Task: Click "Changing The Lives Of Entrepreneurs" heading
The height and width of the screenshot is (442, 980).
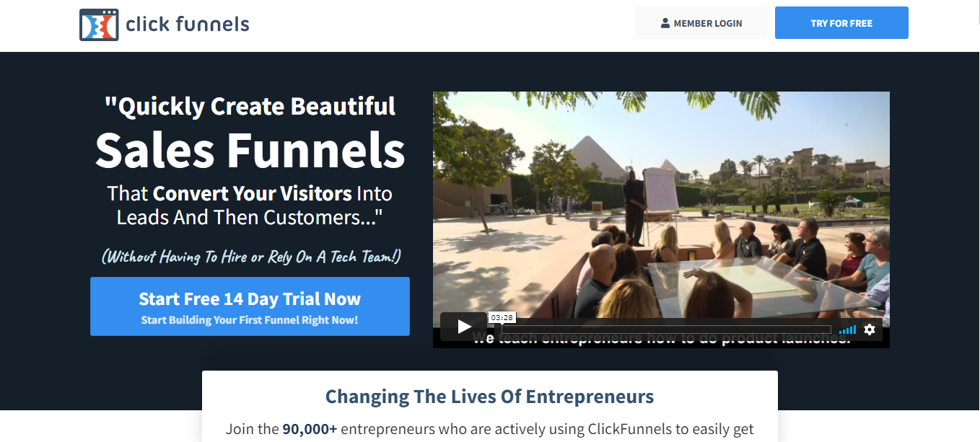Action: [489, 397]
